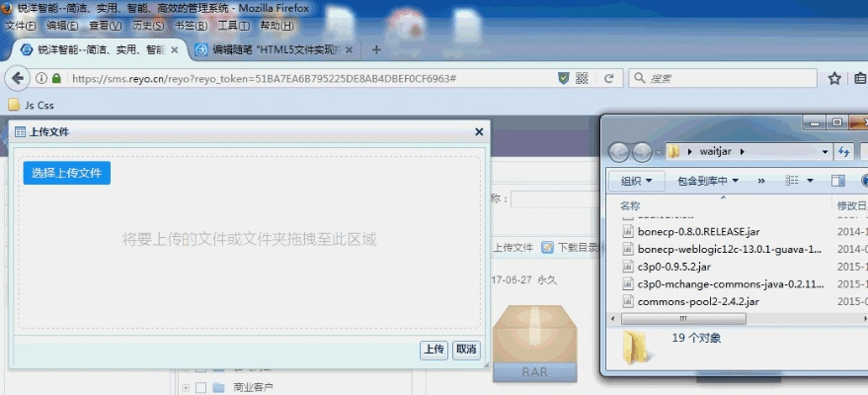Toggle the Explorer preview pane icon
This screenshot has height=395, width=868.
click(x=838, y=181)
